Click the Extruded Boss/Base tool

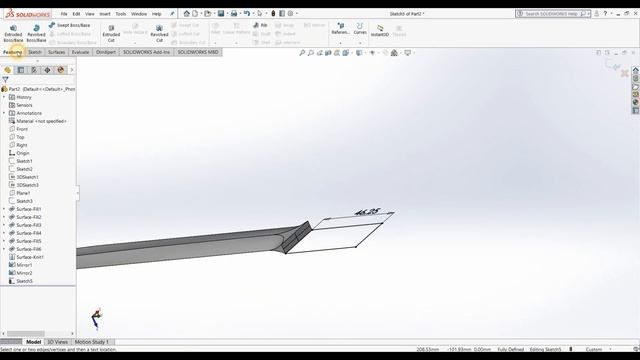[x=13, y=33]
